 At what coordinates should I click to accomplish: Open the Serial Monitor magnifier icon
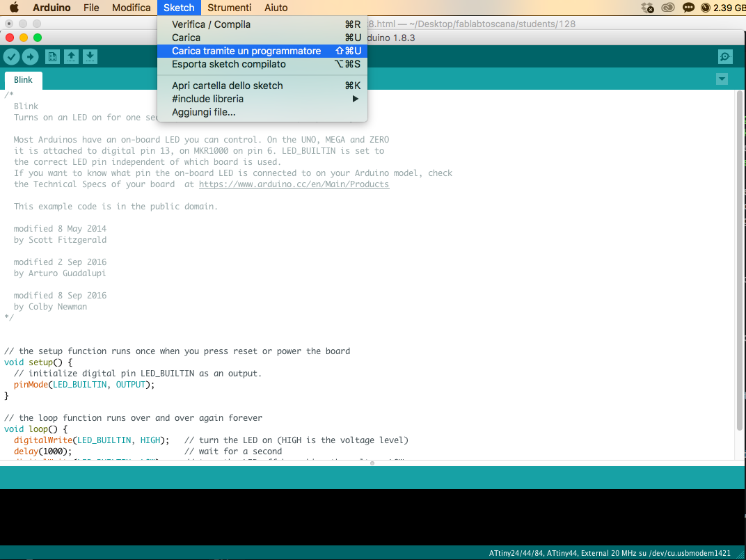(725, 57)
